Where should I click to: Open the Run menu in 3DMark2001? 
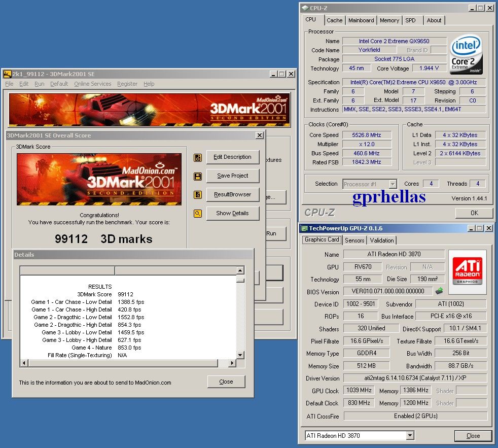40,84
